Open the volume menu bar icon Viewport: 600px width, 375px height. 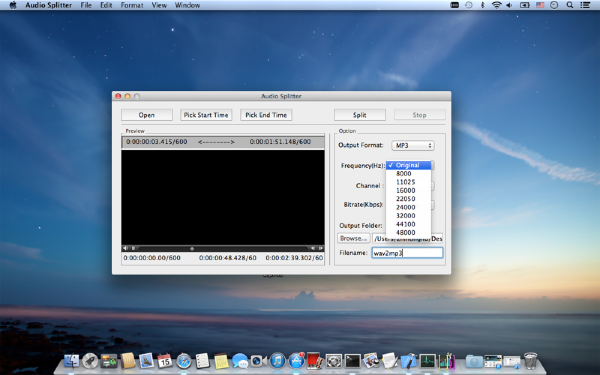point(509,5)
